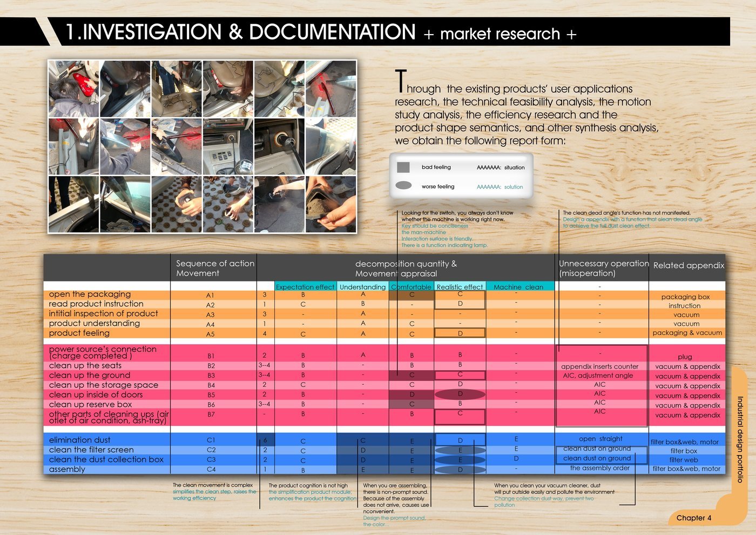The image size is (756, 535).
Task: Click the 'Related appendix' column header
Action: (688, 265)
